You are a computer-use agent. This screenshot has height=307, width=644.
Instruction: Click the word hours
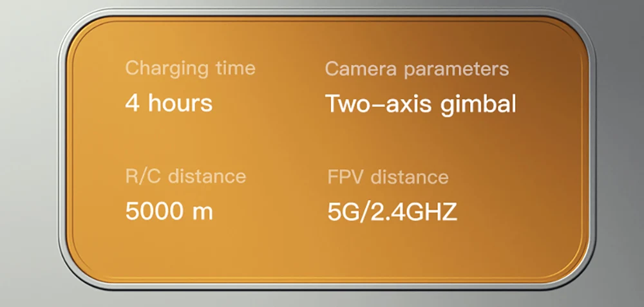coord(180,104)
